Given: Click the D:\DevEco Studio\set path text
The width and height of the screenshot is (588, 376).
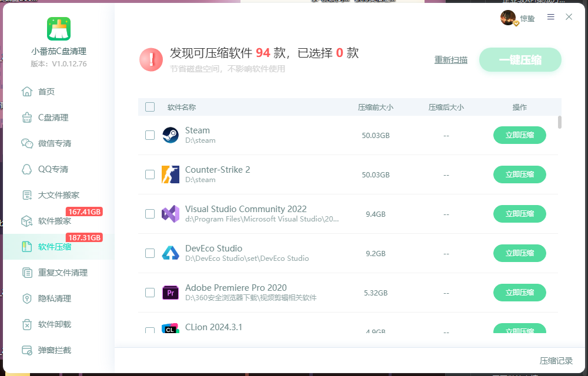Looking at the screenshot, I should tap(247, 258).
